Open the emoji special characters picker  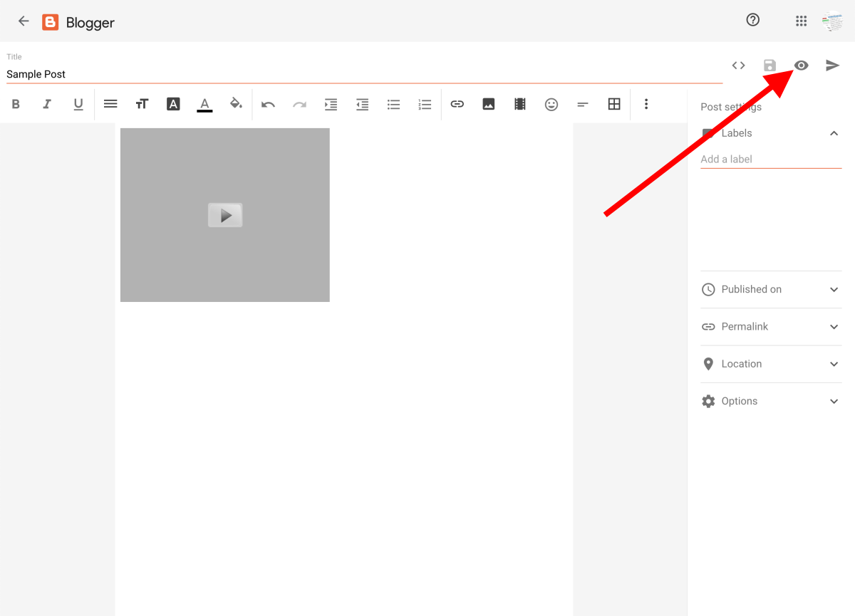pos(551,104)
